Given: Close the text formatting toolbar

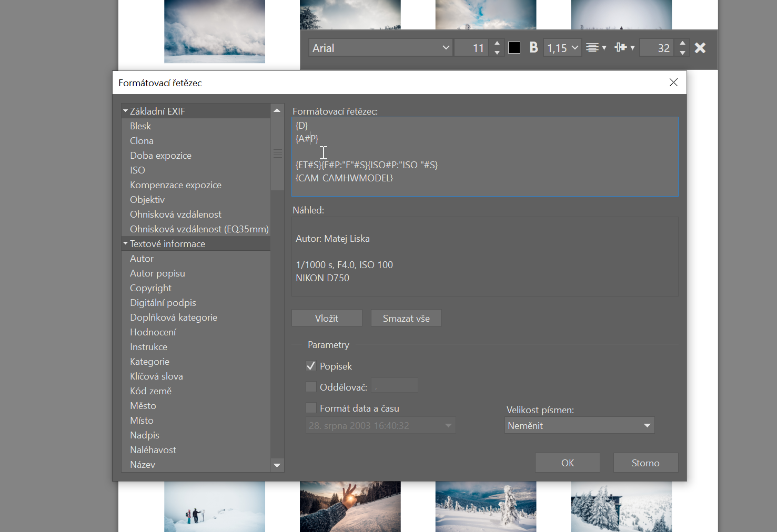Looking at the screenshot, I should [x=700, y=48].
